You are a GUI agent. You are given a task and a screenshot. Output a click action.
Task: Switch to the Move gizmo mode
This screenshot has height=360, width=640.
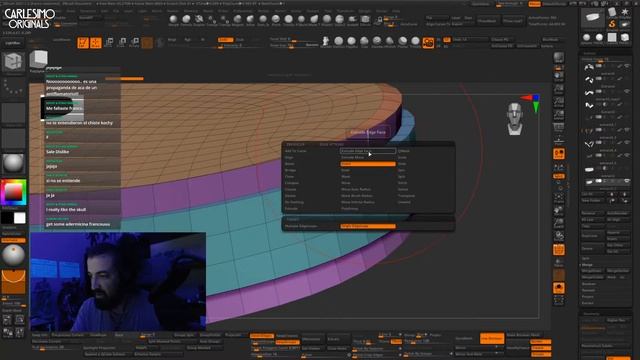109,42
